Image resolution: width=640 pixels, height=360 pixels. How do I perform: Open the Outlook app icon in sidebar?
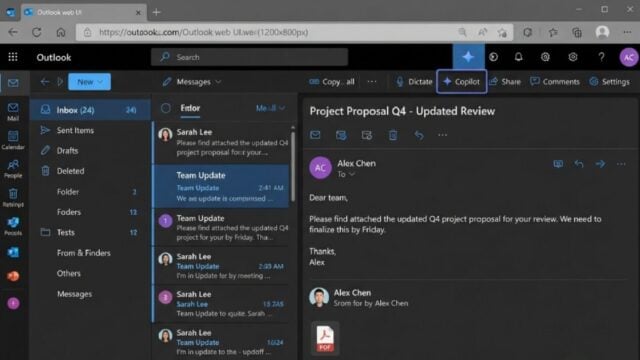pyautogui.click(x=13, y=252)
